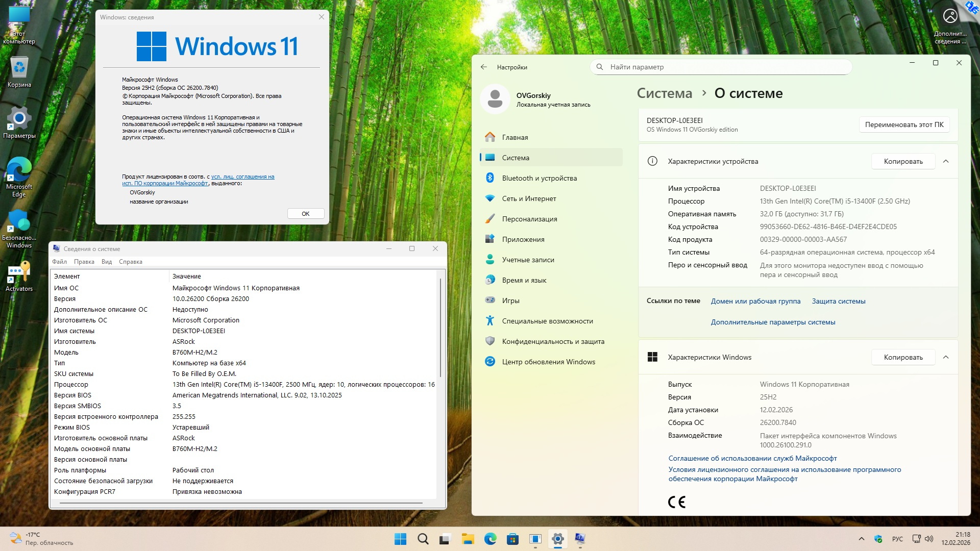980x551 pixels.
Task: Open the Файл menu in Сведения о системе
Action: pyautogui.click(x=59, y=262)
